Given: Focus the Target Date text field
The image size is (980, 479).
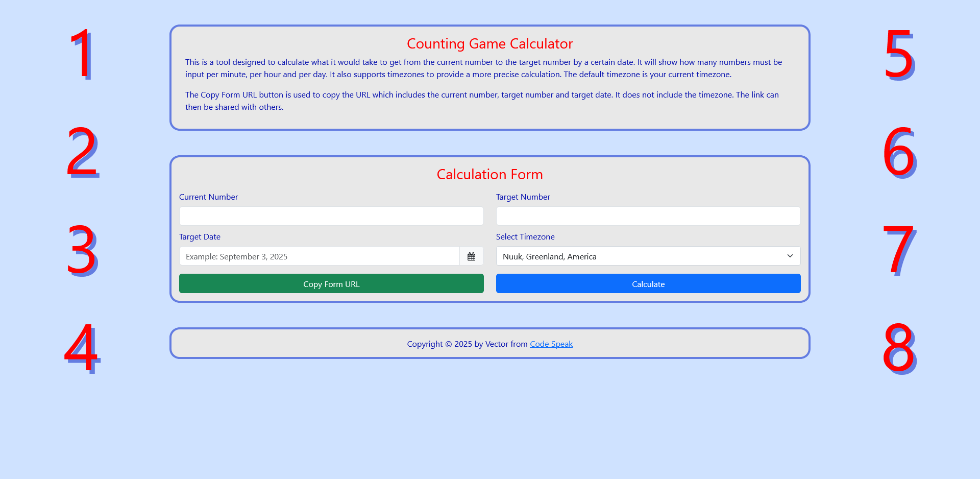Looking at the screenshot, I should 319,256.
